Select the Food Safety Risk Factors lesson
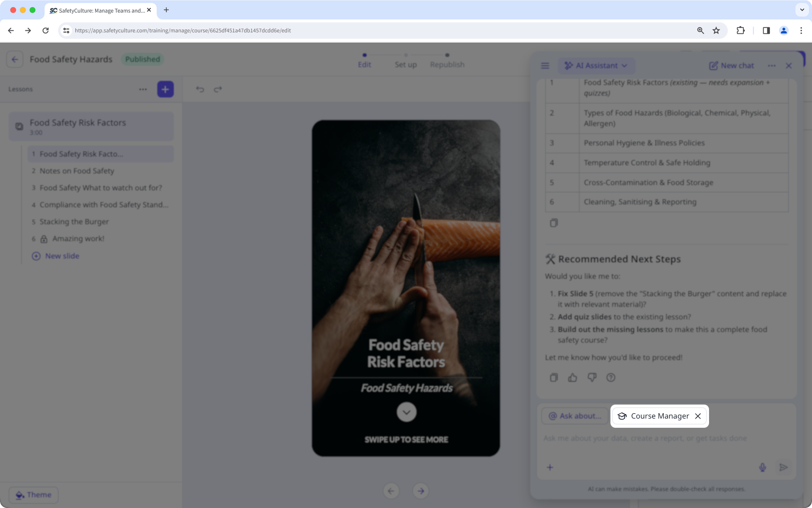The width and height of the screenshot is (812, 508). [x=91, y=127]
